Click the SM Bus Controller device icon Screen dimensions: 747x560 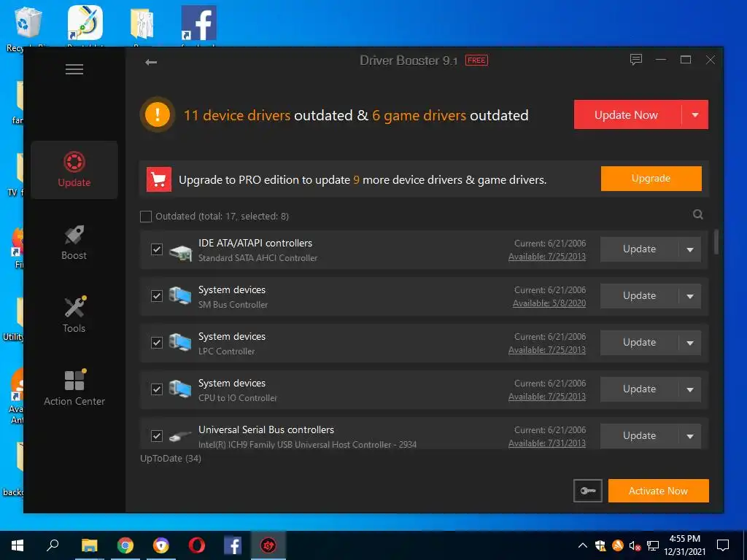coord(180,296)
